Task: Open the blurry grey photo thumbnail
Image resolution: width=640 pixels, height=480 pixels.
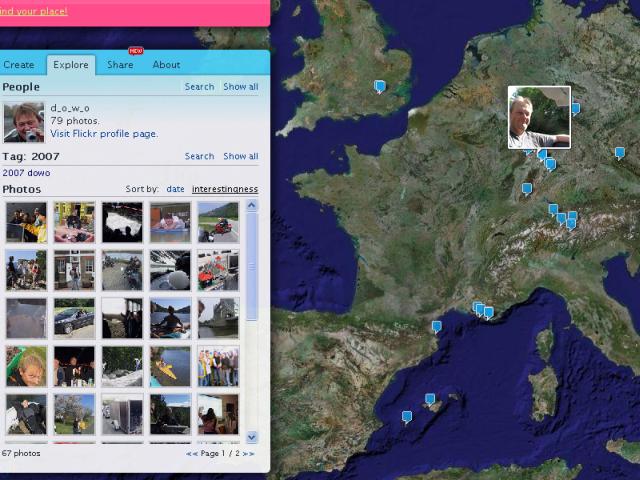Action: pyautogui.click(x=26, y=318)
